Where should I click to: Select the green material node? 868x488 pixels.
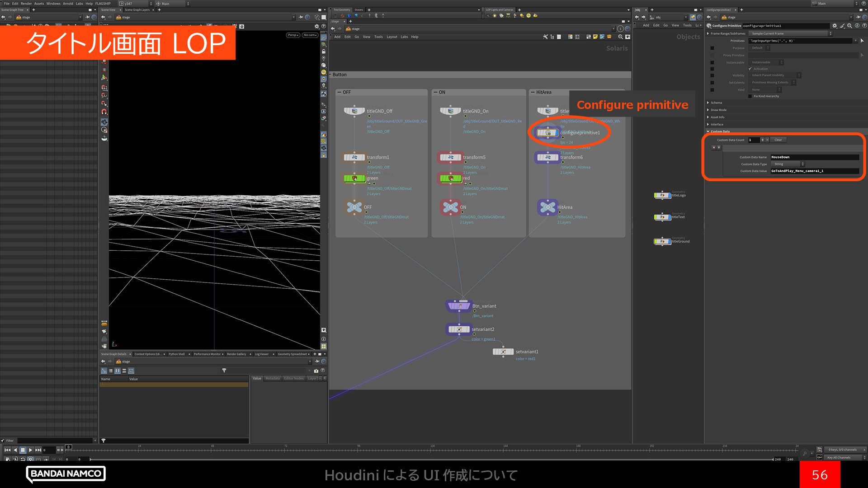[x=354, y=178]
